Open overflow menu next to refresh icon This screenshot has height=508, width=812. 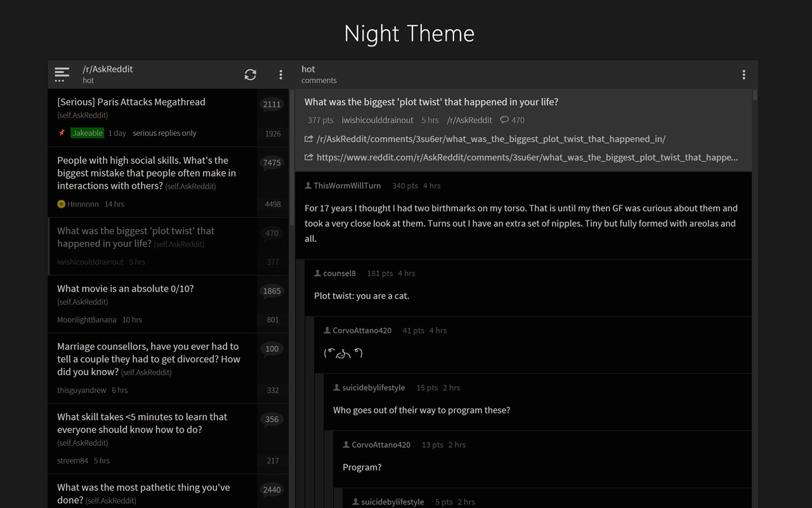coord(281,74)
